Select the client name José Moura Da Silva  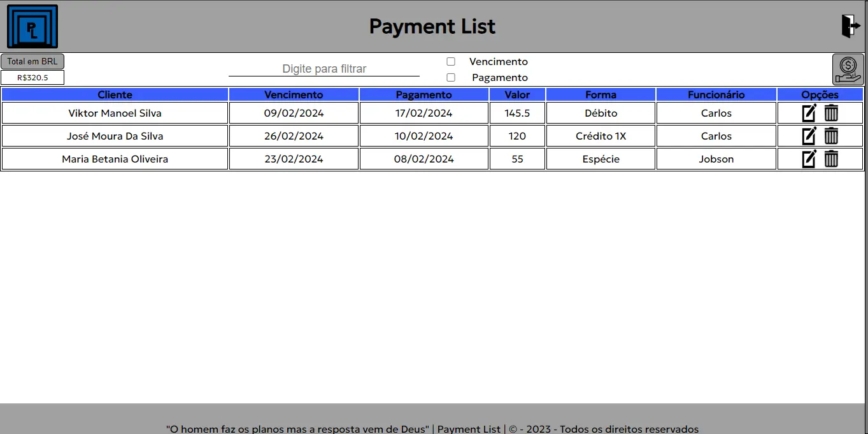pos(115,136)
